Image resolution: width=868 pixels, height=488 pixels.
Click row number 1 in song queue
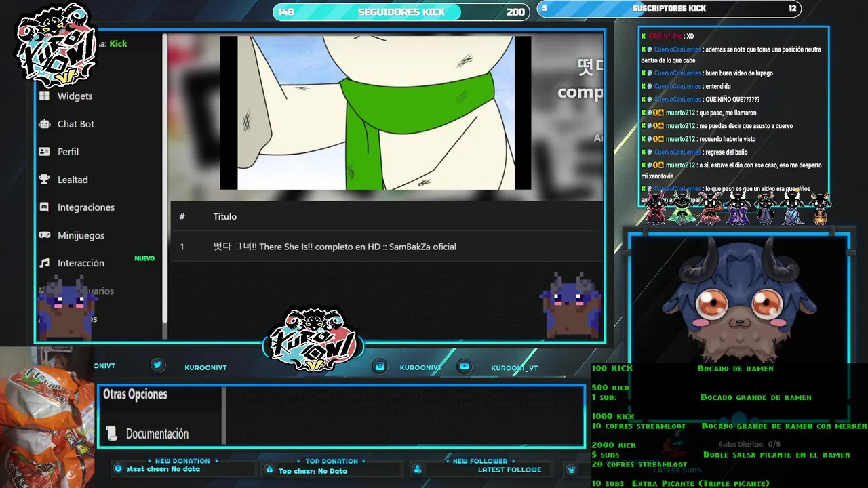click(182, 247)
